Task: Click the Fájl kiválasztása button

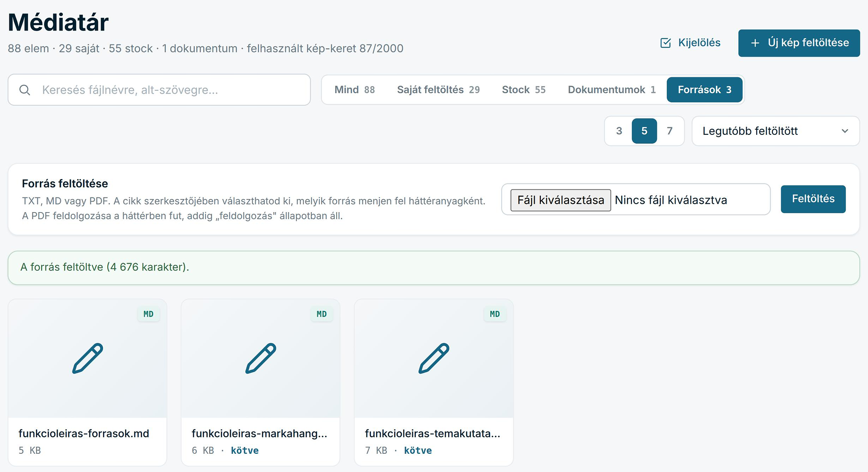Action: [560, 200]
